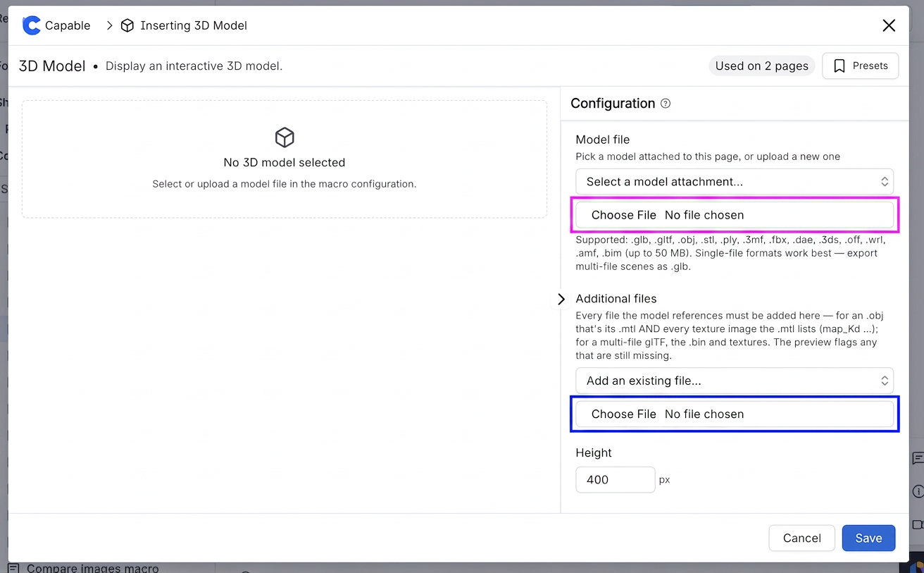The width and height of the screenshot is (924, 573).
Task: Click the question mark help icon beside Configuration
Action: (666, 104)
